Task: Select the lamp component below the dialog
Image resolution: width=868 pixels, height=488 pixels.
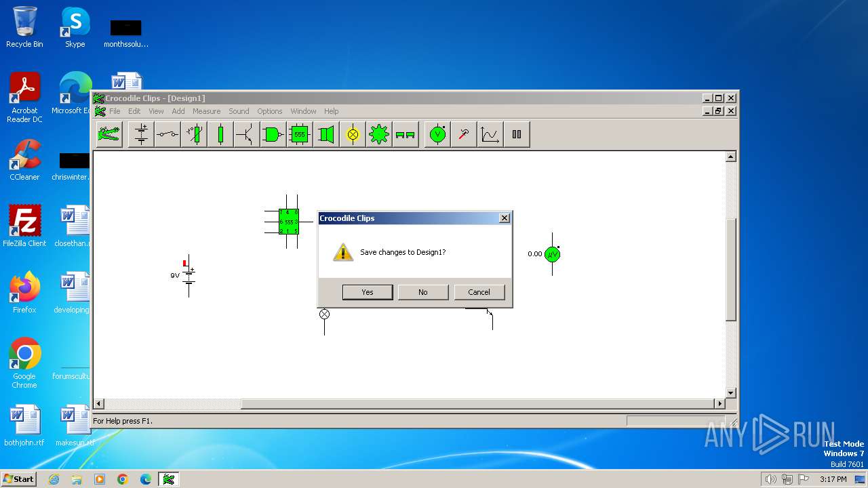Action: [x=324, y=314]
